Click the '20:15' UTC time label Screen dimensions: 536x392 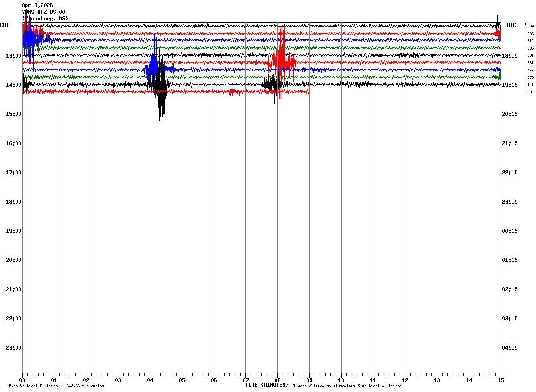pos(510,114)
